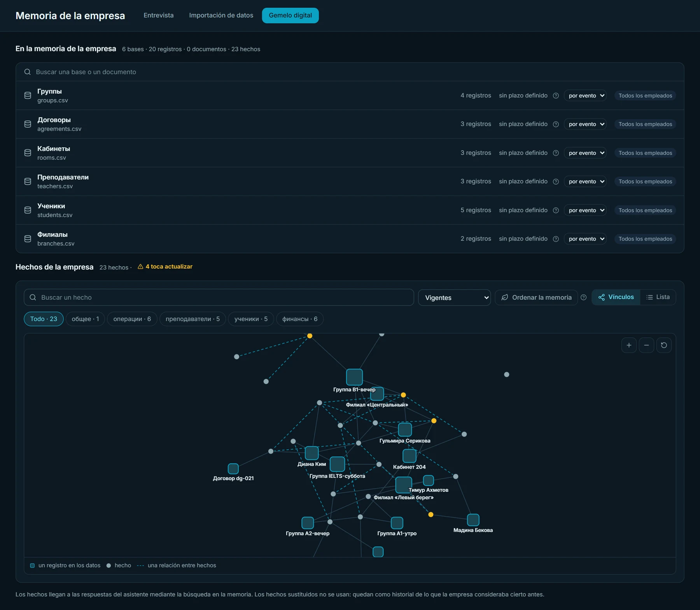Click help icon next to Ordenar la memoria

tap(583, 297)
